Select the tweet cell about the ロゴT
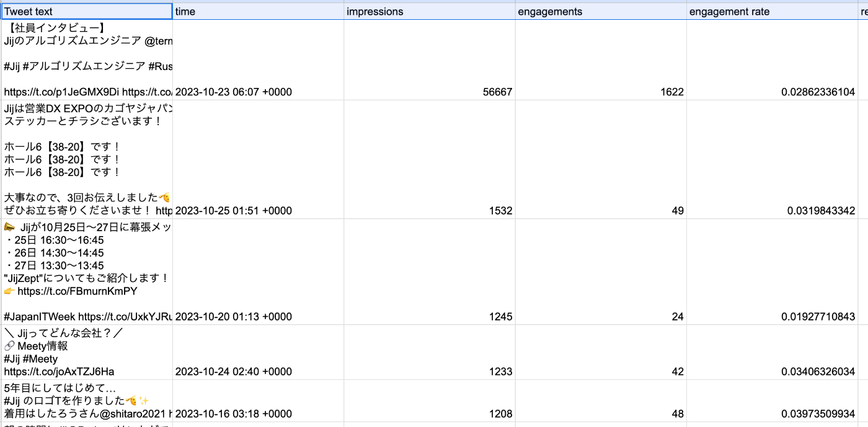This screenshot has width=868, height=427. [87, 401]
